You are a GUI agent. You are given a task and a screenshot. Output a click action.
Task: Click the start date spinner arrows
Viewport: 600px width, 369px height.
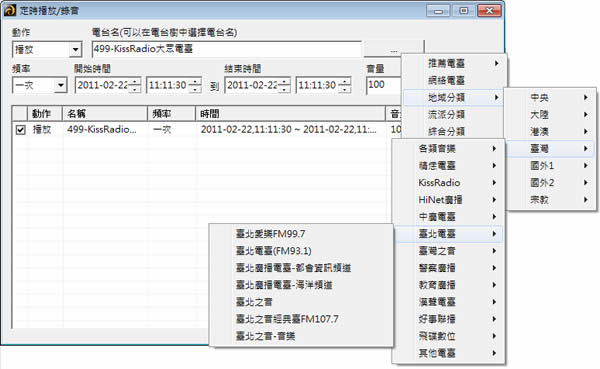coord(135,85)
